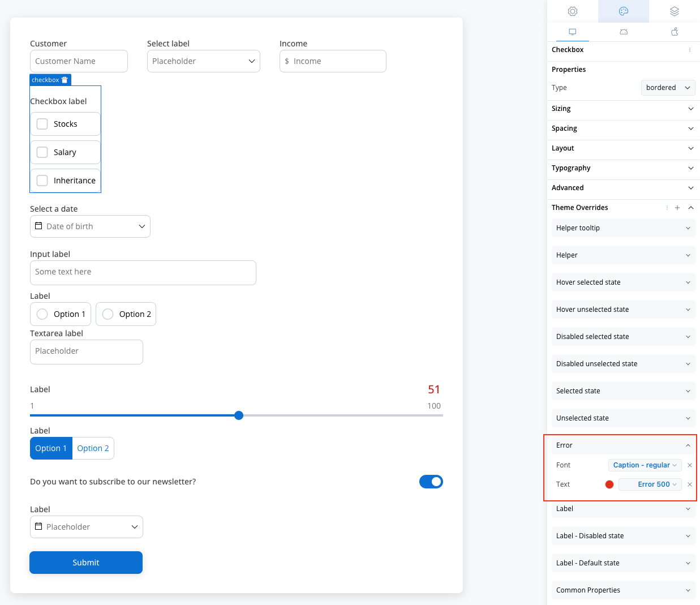Image resolution: width=700 pixels, height=605 pixels.
Task: Expand the Advanced section
Action: point(623,188)
